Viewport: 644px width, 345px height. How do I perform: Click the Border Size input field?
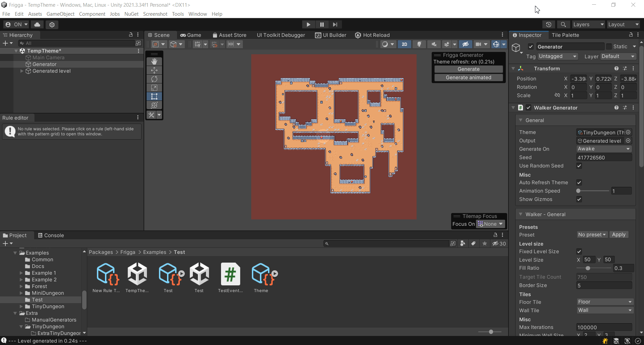click(604, 286)
